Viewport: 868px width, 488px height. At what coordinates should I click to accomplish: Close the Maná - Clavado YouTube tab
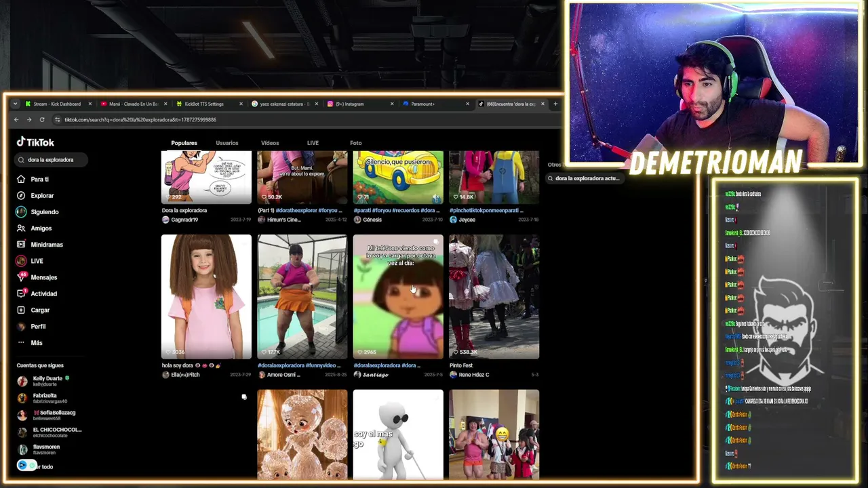tap(165, 104)
